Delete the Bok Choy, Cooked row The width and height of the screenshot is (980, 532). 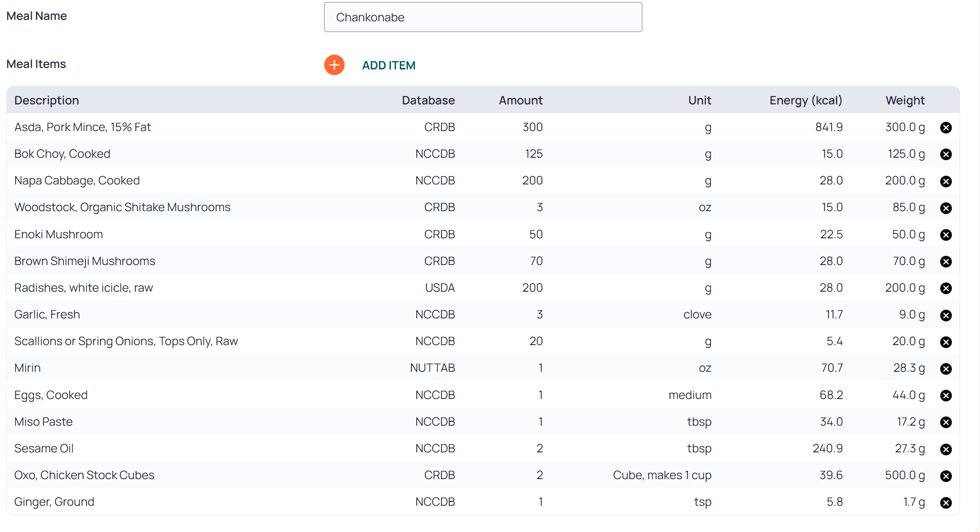pyautogui.click(x=946, y=154)
